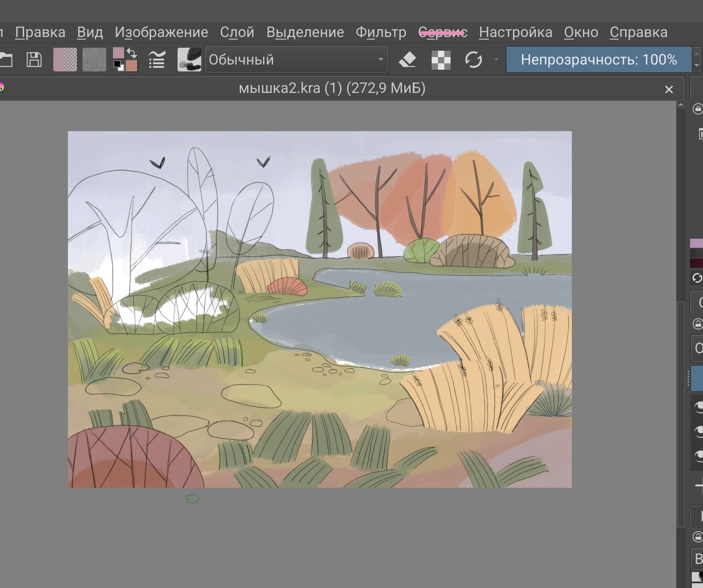Open the Слой menu

(237, 32)
